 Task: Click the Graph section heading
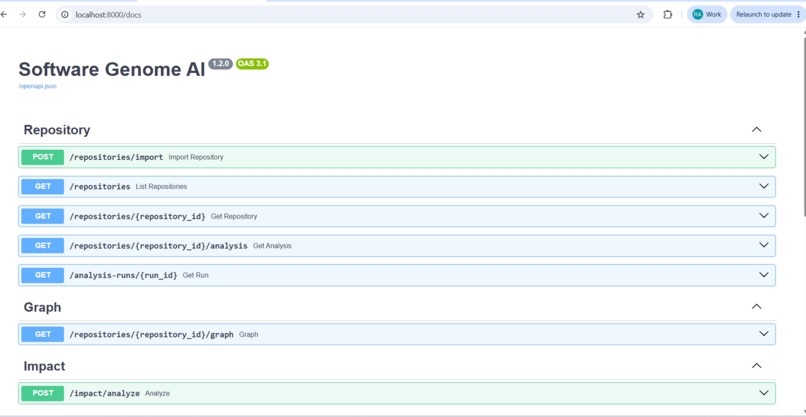(x=42, y=307)
